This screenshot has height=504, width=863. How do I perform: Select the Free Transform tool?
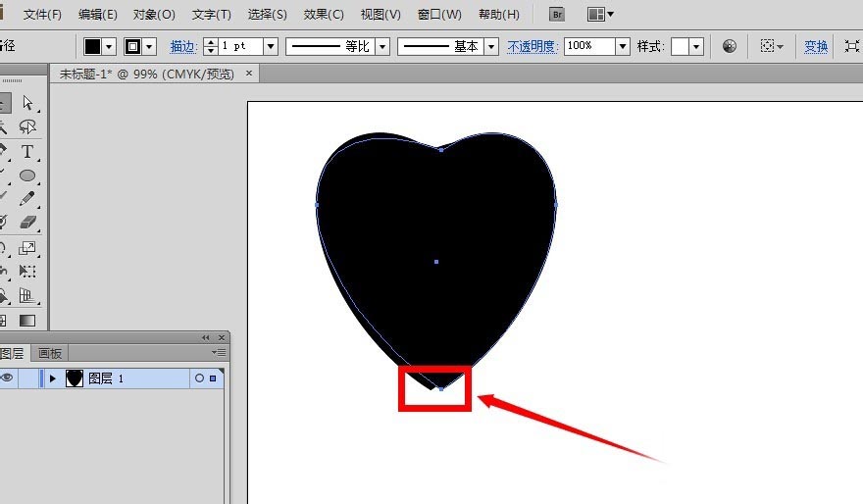tap(27, 272)
